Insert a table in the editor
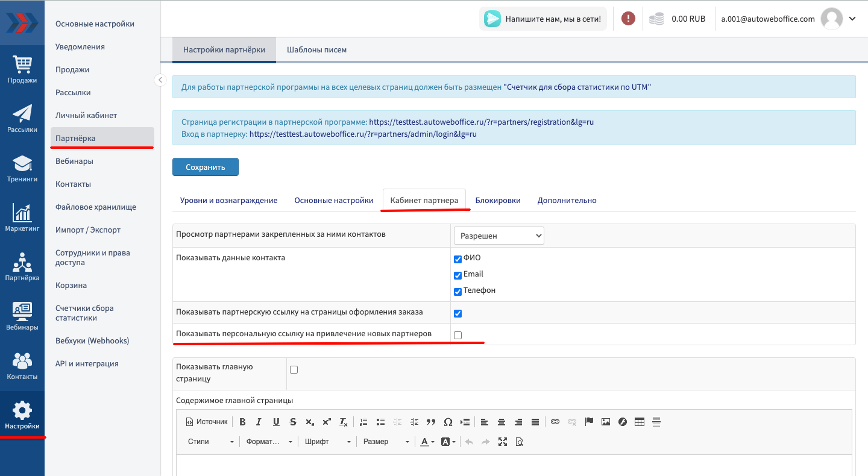 (x=640, y=422)
